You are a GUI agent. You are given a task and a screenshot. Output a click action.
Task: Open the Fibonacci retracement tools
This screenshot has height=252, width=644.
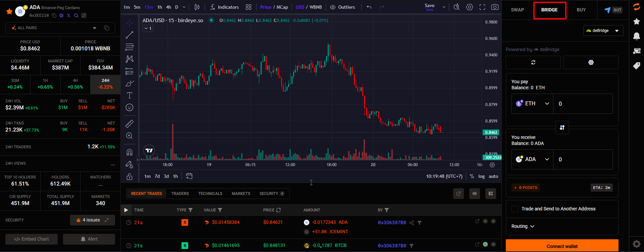(x=129, y=47)
